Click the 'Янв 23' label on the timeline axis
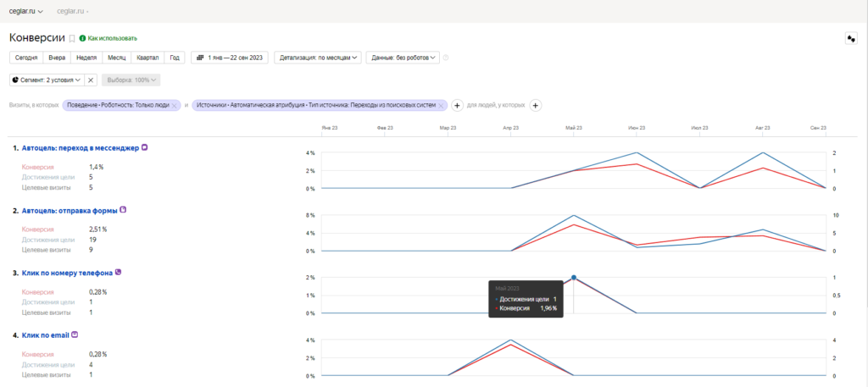868x387 pixels. point(330,128)
